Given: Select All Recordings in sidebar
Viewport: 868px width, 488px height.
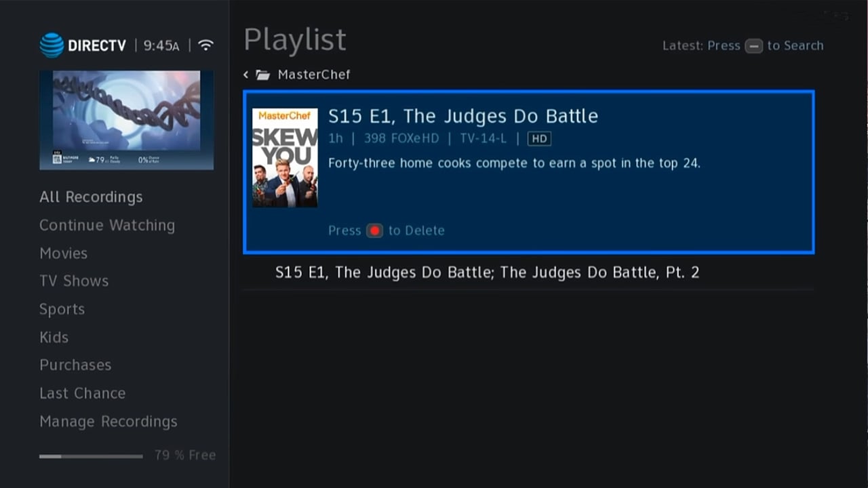Looking at the screenshot, I should point(91,197).
